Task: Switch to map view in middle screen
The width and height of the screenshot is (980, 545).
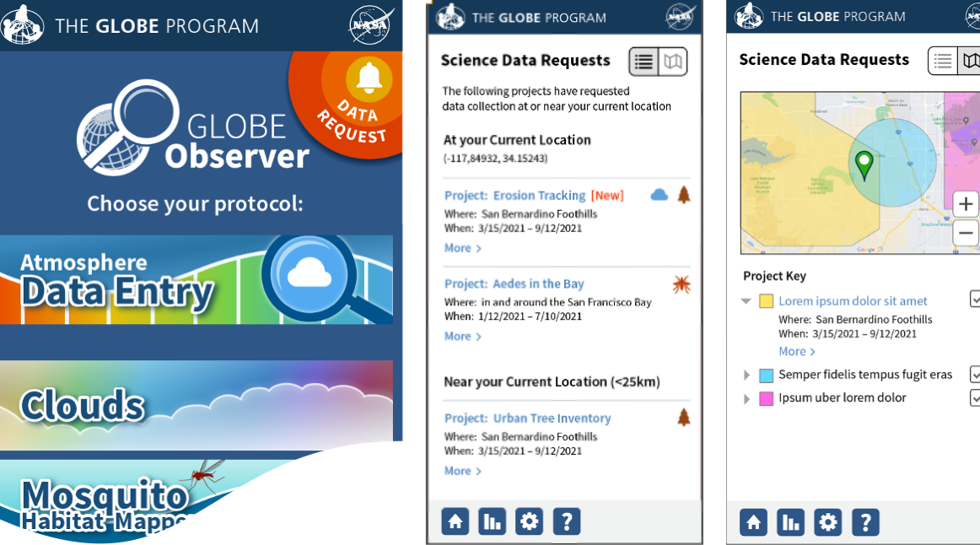Action: [x=673, y=62]
